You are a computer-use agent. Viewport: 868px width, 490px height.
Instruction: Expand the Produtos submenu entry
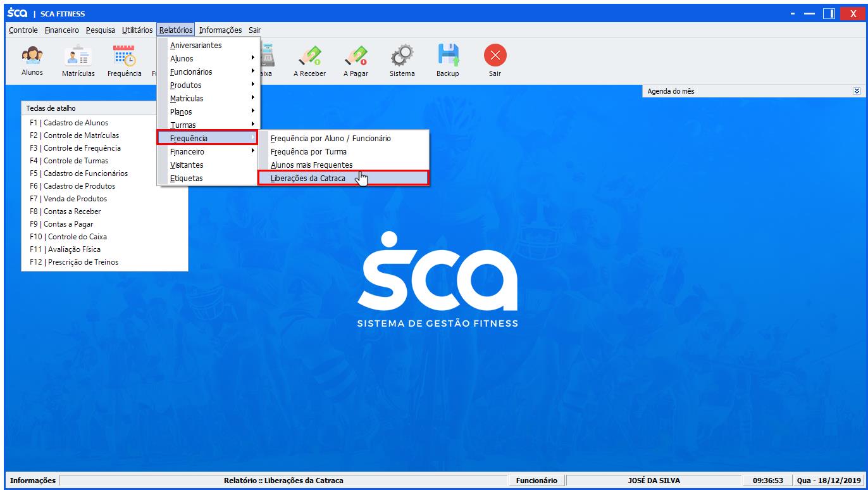pyautogui.click(x=208, y=85)
